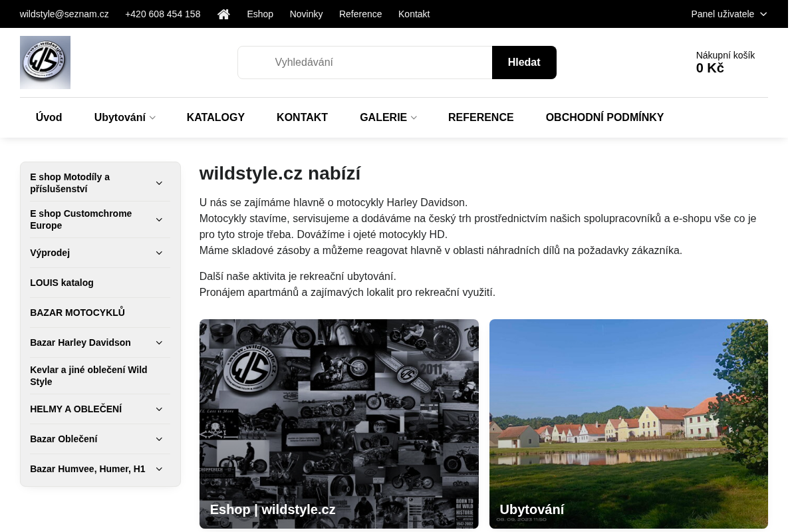This screenshot has width=798, height=532.
Task: Expand the GALERIE menu chevron
Action: pos(414,118)
